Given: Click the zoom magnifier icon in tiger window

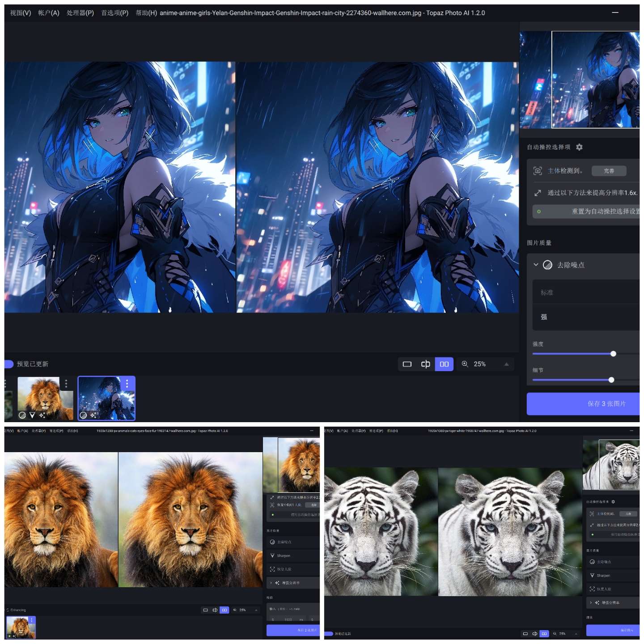Looking at the screenshot, I should tap(555, 634).
